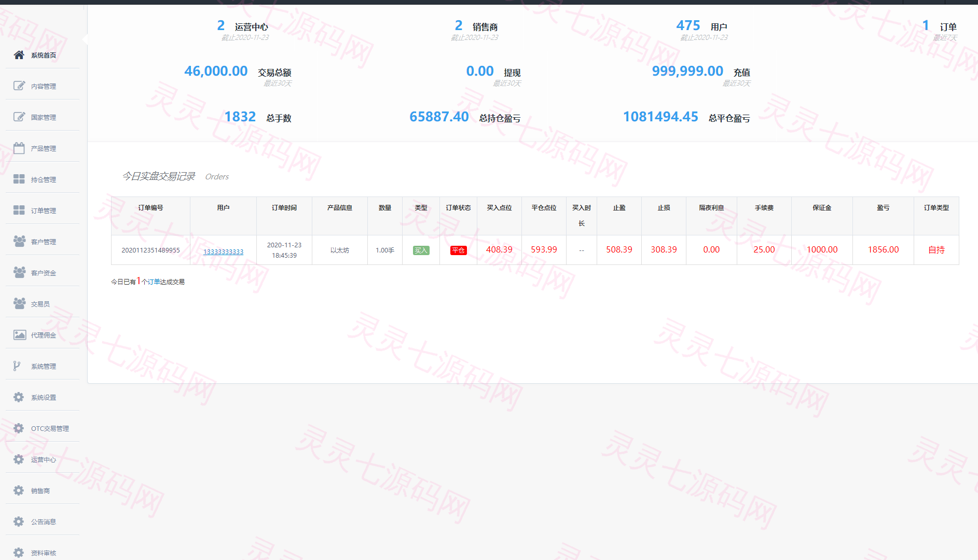Go to 订单管理 in sidebar
978x560 pixels.
pyautogui.click(x=43, y=211)
